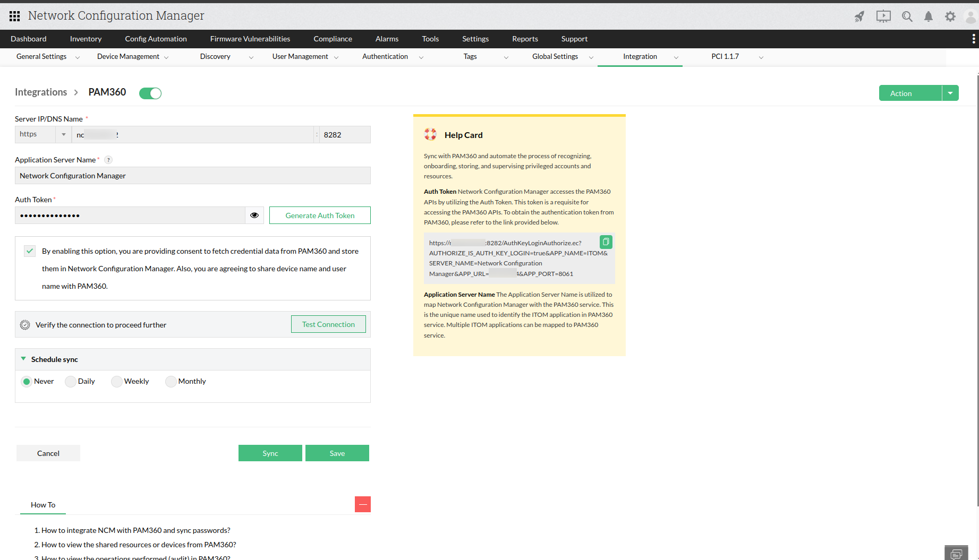The width and height of the screenshot is (979, 560).
Task: Click the port number field 8282
Action: click(345, 135)
